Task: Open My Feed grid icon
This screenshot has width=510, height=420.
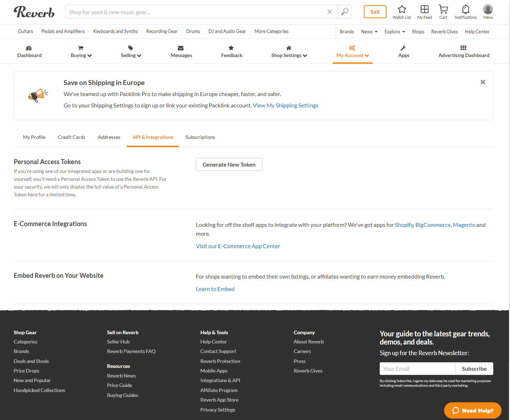Action: pos(424,9)
